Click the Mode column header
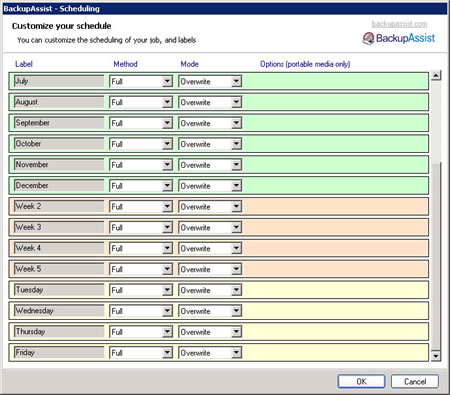Viewport: 450px width, 395px height. click(x=189, y=64)
